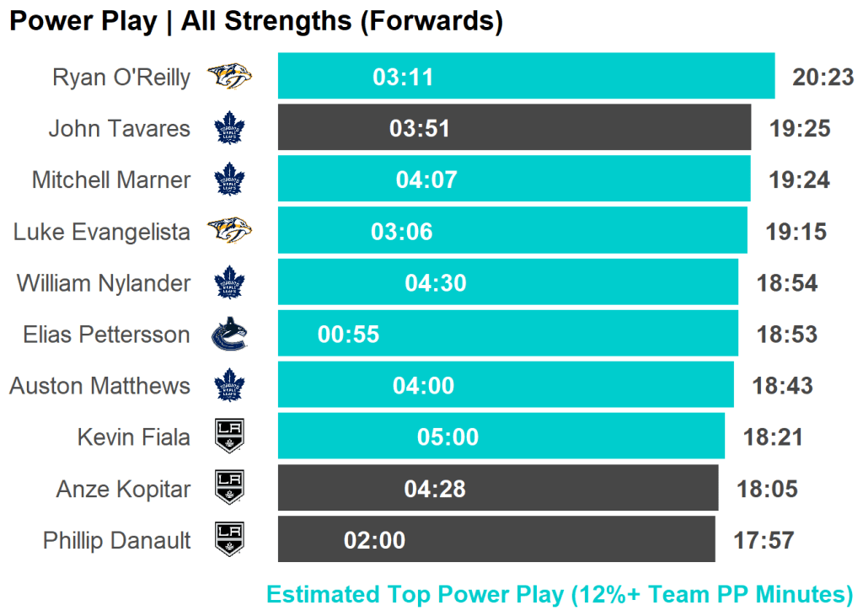
Task: Click the Predators logo beside Ryan O'Reilly
Action: (229, 78)
